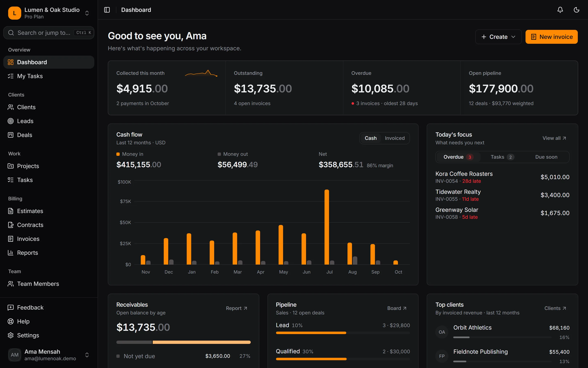Open the Feedback icon
The image size is (588, 368).
(11, 307)
